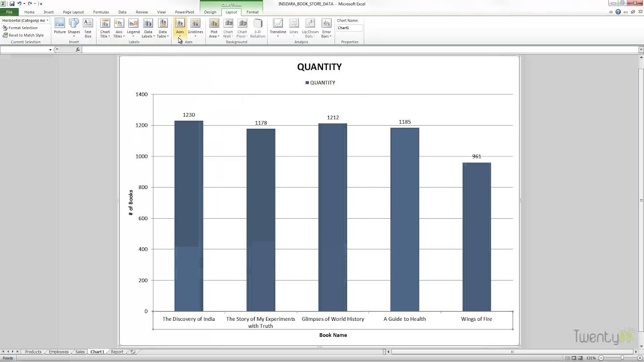This screenshot has width=644, height=362.
Task: Click Format Selection button
Action: point(20,28)
